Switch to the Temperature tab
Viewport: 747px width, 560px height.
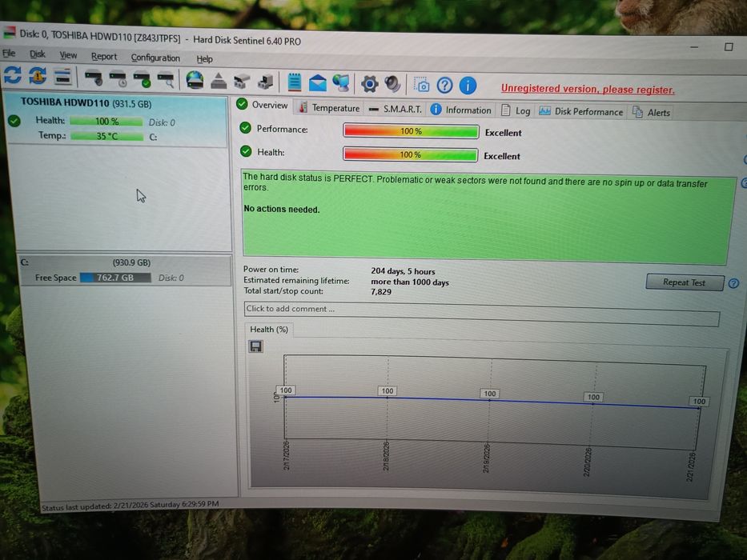tap(330, 108)
